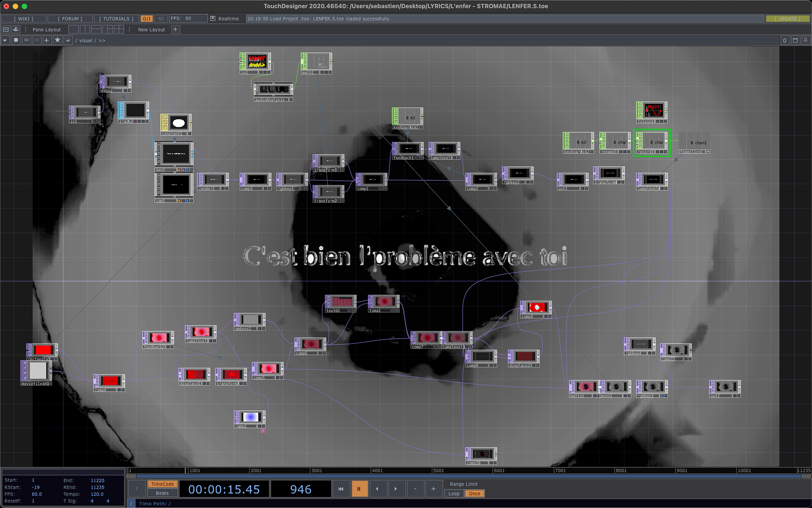Click the plus speed button

pyautogui.click(x=433, y=489)
